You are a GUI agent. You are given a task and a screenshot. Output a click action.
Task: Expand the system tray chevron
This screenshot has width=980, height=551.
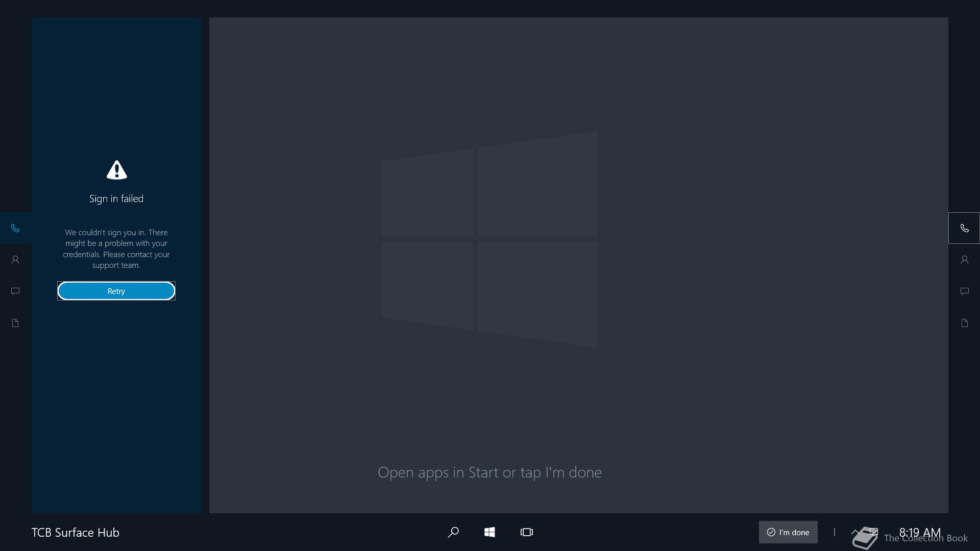click(x=855, y=532)
